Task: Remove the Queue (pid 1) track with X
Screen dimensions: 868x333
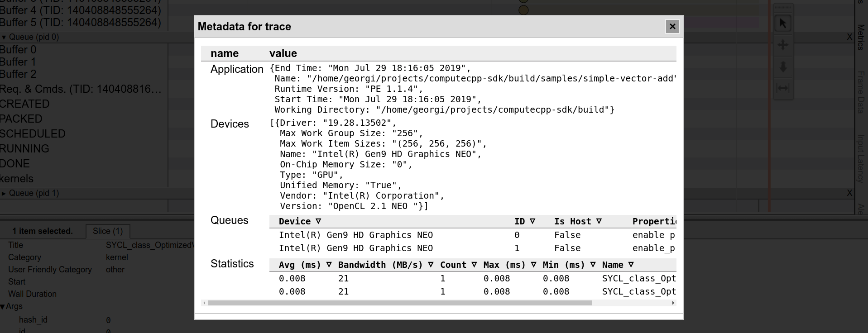Action: (849, 193)
